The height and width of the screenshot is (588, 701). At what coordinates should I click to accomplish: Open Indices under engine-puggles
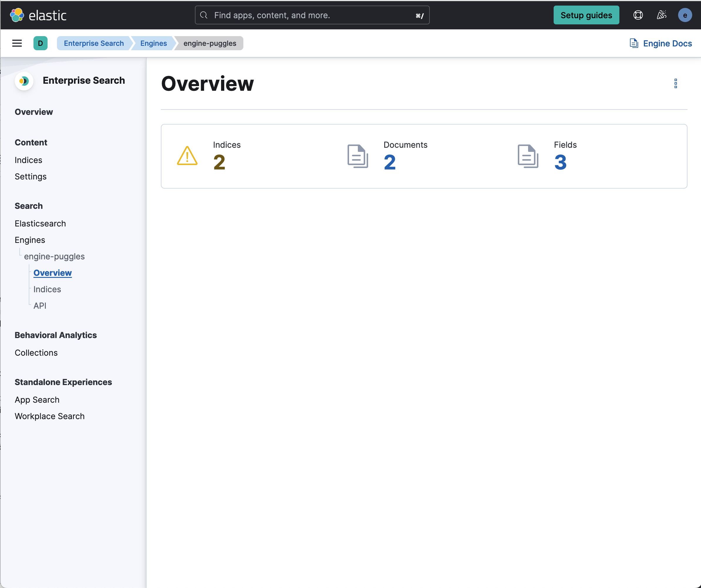47,289
